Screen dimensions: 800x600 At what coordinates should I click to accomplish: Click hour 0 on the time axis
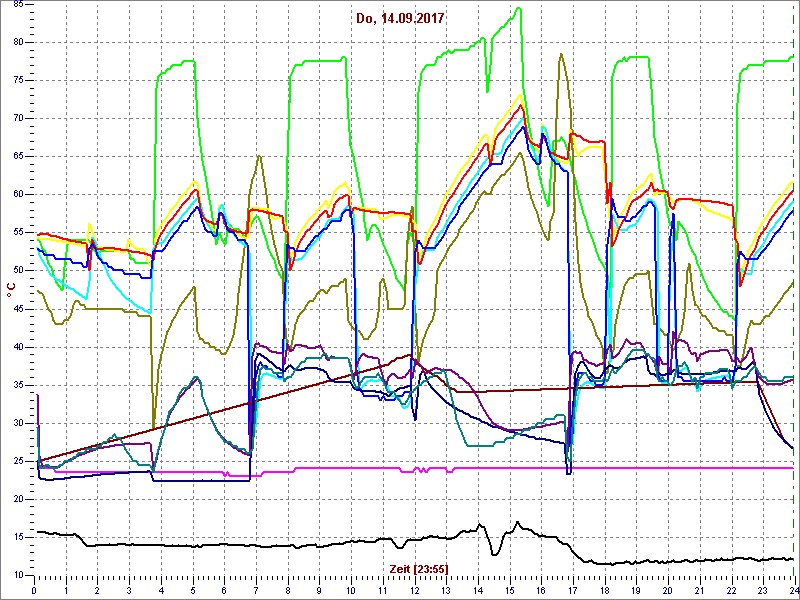34,591
